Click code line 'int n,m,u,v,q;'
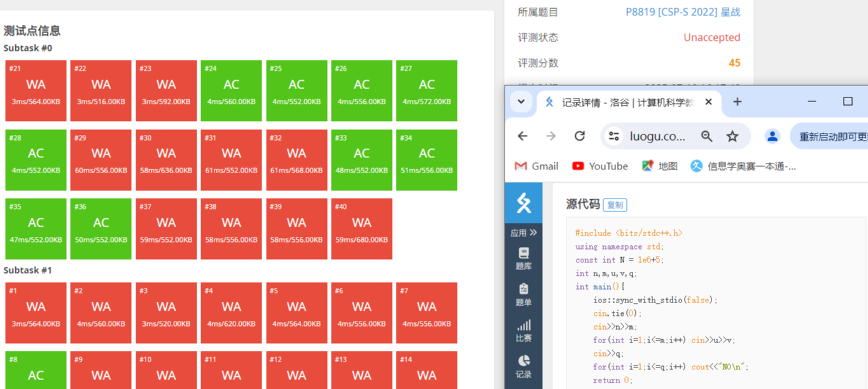This screenshot has height=389, width=868. (x=606, y=273)
